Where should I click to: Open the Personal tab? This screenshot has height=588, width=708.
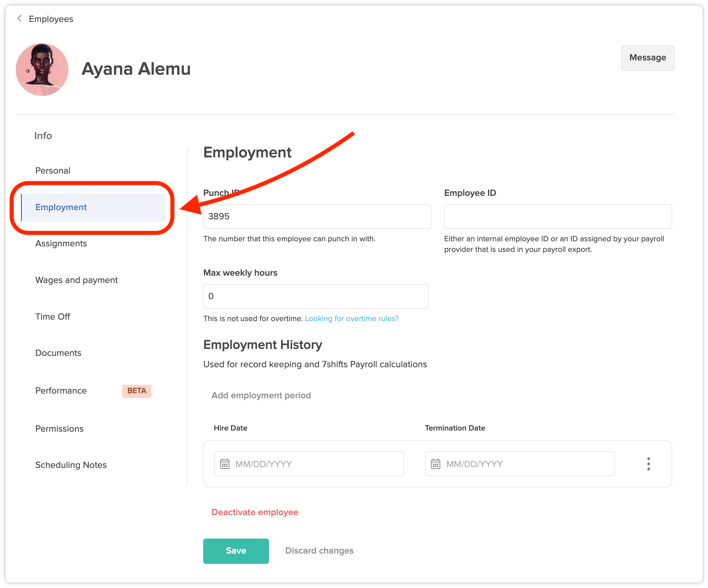[x=53, y=171]
